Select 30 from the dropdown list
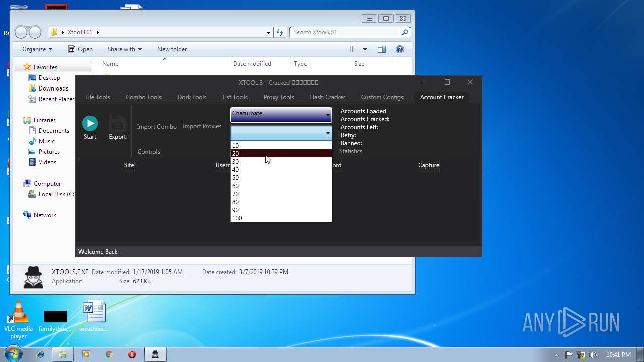Screen dimensions: 644x362 point(281,161)
